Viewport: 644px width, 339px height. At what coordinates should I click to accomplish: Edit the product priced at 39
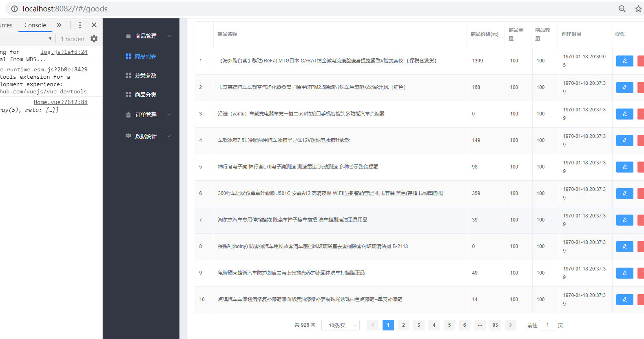(x=624, y=220)
